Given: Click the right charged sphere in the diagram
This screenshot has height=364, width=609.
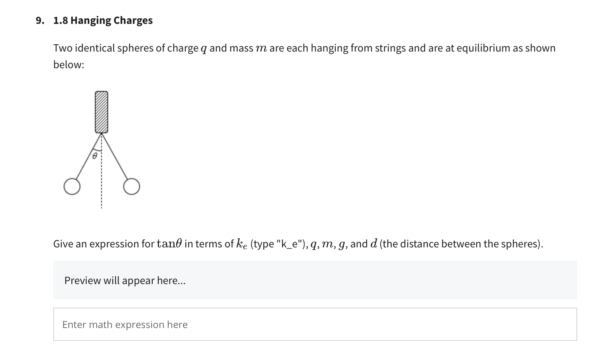Looking at the screenshot, I should [x=132, y=187].
